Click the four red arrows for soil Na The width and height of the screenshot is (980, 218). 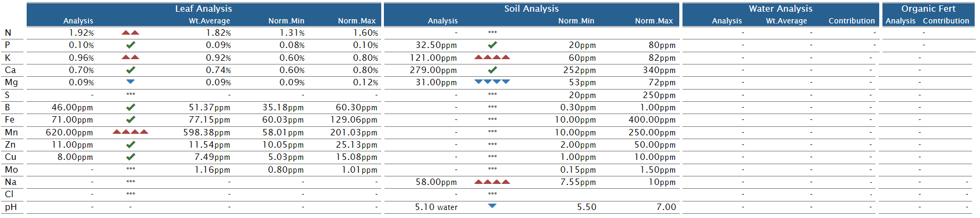pyautogui.click(x=492, y=182)
